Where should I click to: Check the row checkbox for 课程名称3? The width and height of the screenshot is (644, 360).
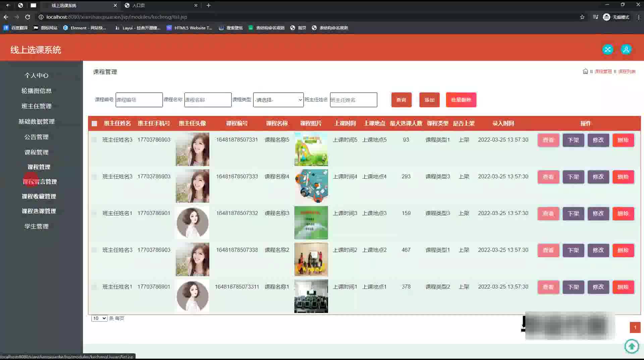click(94, 213)
